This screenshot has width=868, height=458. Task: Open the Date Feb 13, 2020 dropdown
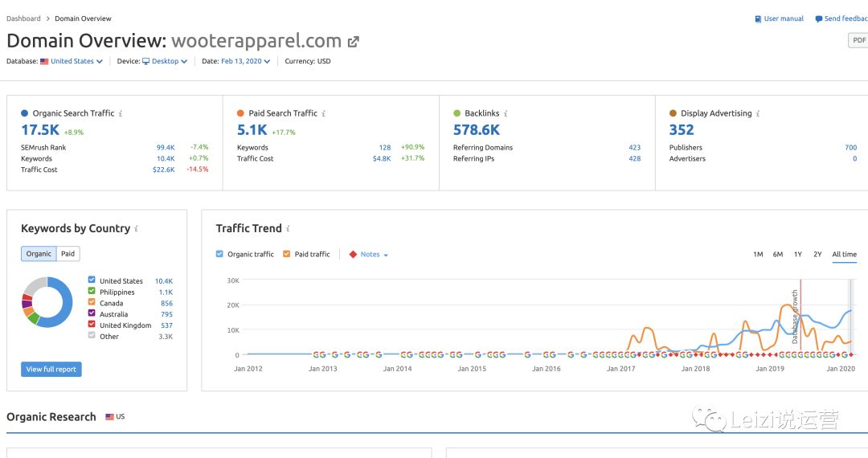246,61
